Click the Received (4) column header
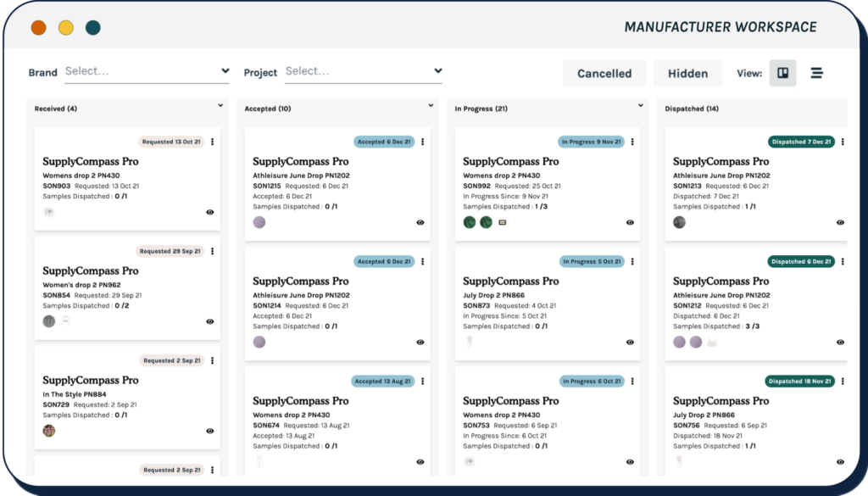 [x=56, y=109]
